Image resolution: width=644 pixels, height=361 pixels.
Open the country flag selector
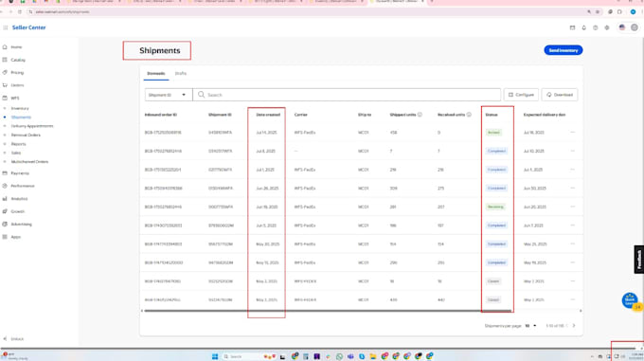point(622,27)
